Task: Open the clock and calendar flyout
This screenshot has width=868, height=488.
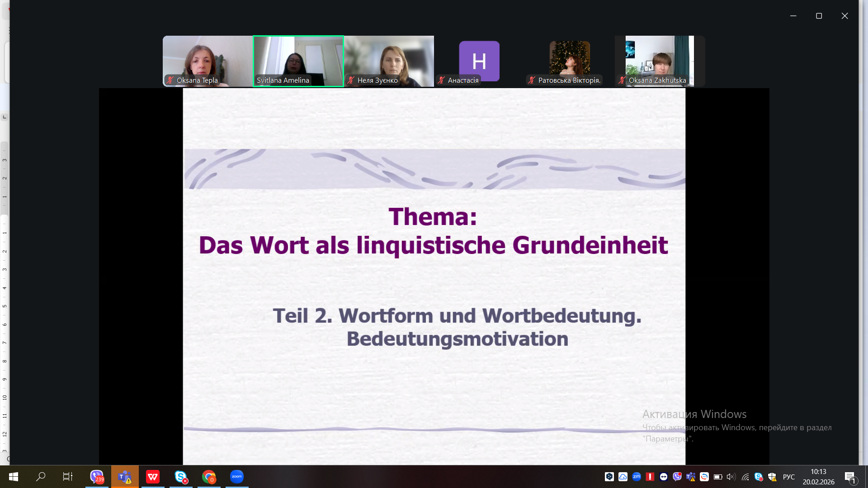Action: (818, 477)
